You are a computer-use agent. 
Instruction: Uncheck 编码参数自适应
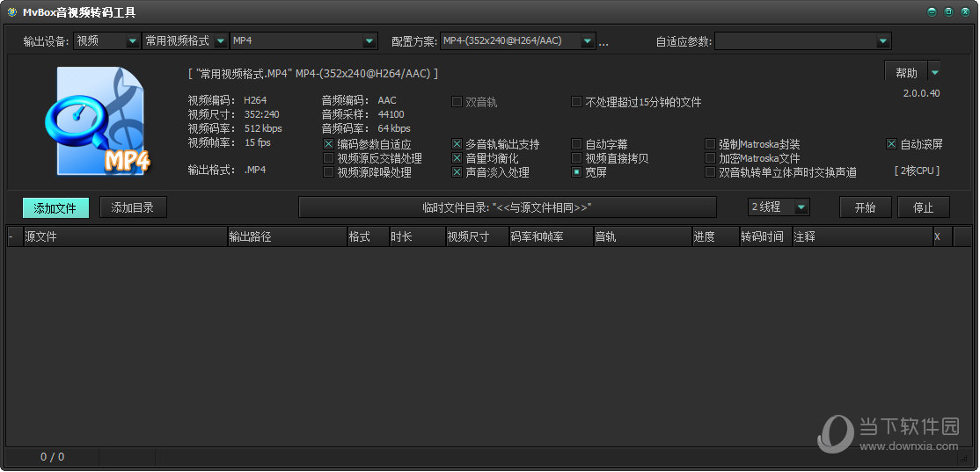click(x=328, y=144)
